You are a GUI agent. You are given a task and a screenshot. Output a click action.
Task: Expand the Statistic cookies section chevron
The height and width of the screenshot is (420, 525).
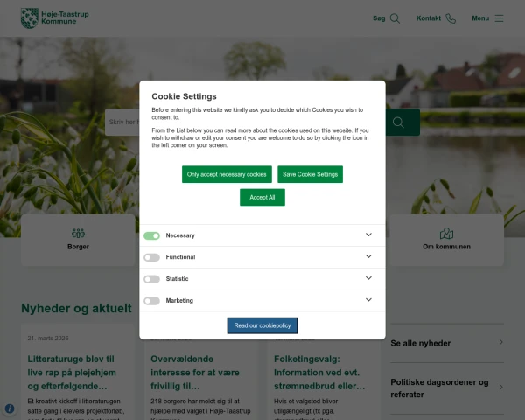click(368, 278)
